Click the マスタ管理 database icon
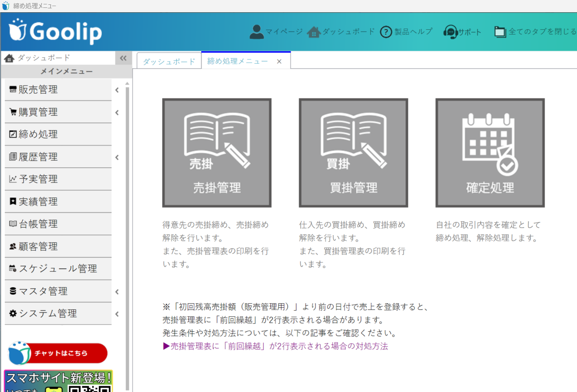The image size is (577, 392). [13, 291]
